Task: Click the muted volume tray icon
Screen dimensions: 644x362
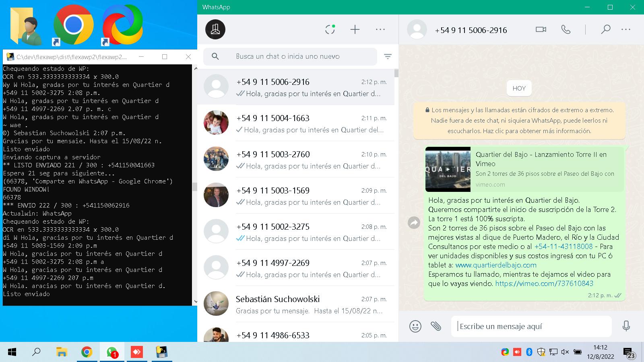Action: pos(565,352)
